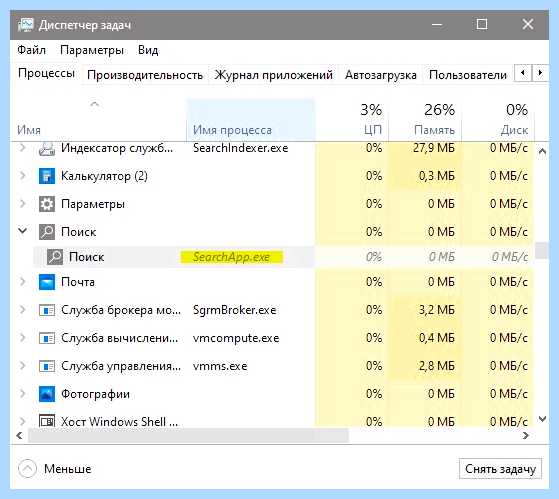Sort by the ЦП column header
The image size is (559, 499).
(352, 120)
